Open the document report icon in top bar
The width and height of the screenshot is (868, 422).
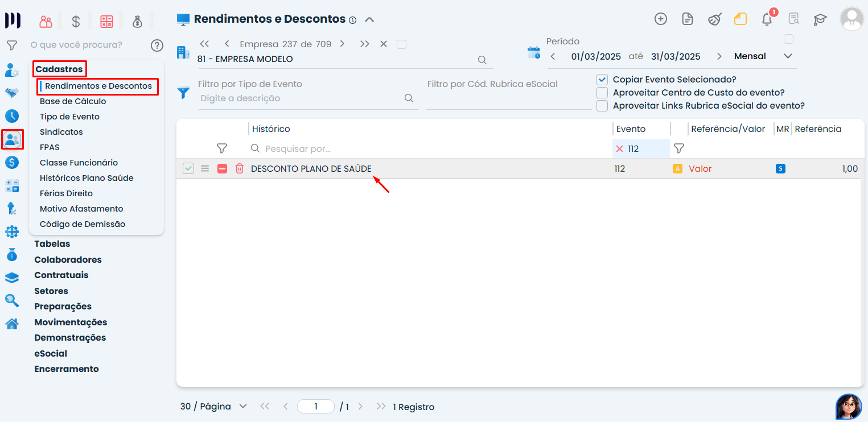[688, 19]
